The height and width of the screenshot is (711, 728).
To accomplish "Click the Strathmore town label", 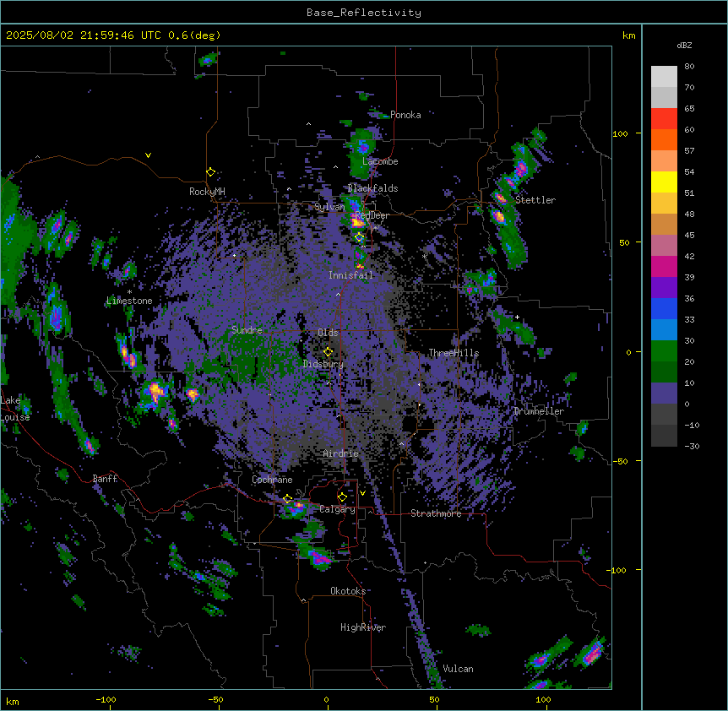I will click(x=436, y=513).
